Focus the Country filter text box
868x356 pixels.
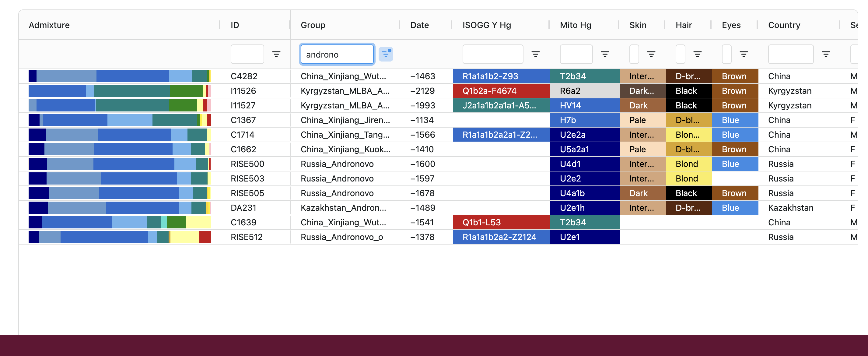[791, 54]
